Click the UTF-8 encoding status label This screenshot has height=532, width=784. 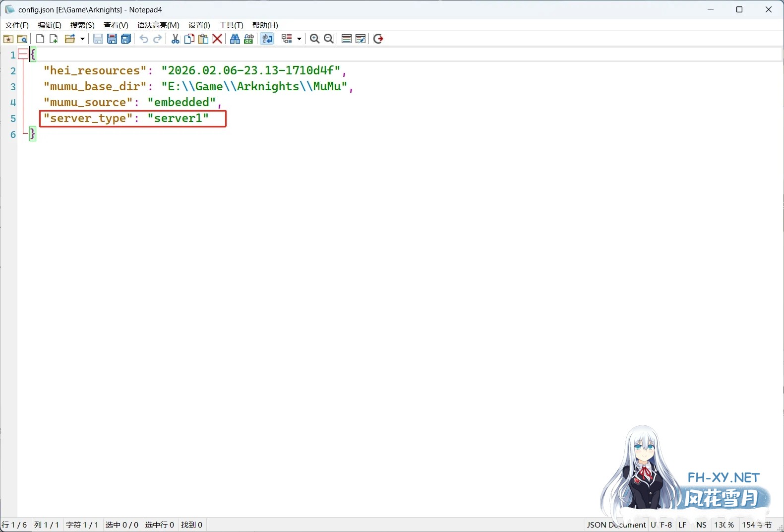click(662, 525)
